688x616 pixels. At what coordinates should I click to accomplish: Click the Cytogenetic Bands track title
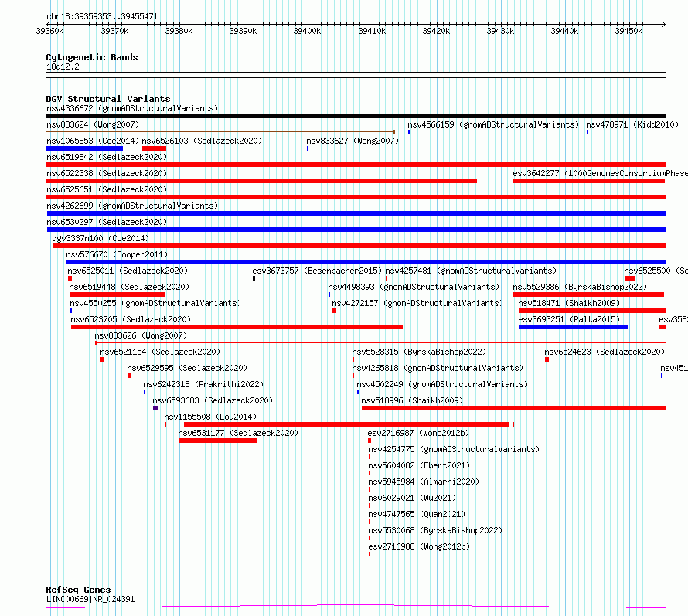92,57
